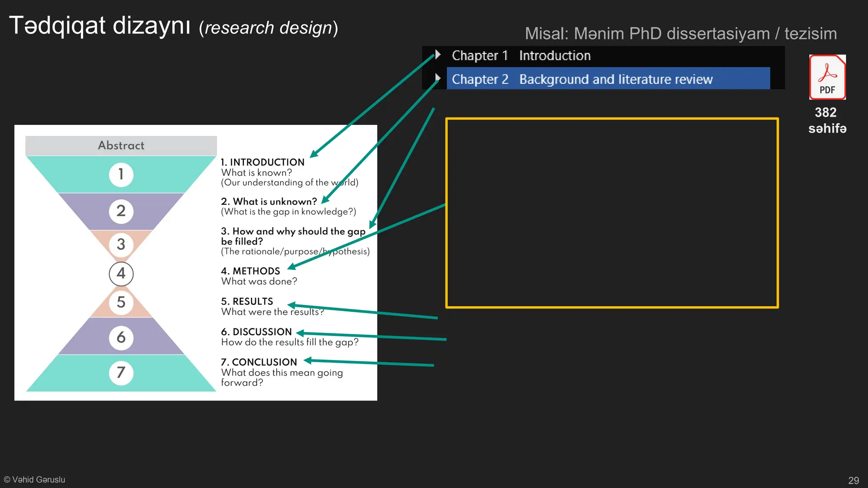This screenshot has height=488, width=868.
Task: Open the red PDF file icon
Action: [x=827, y=77]
